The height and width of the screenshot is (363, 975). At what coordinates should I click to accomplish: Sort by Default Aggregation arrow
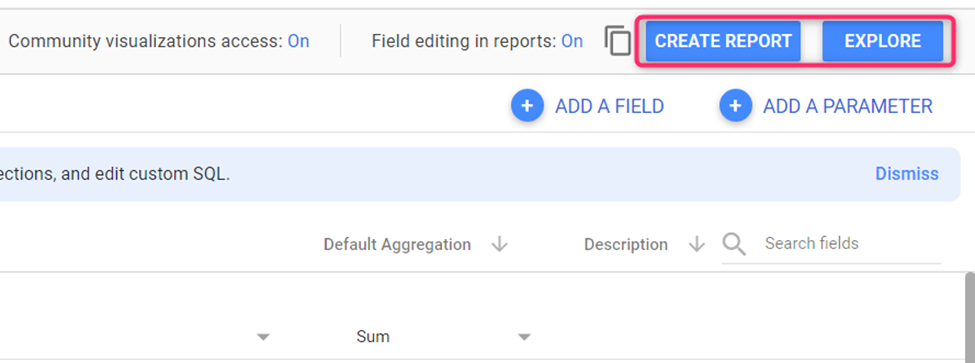pyautogui.click(x=499, y=244)
